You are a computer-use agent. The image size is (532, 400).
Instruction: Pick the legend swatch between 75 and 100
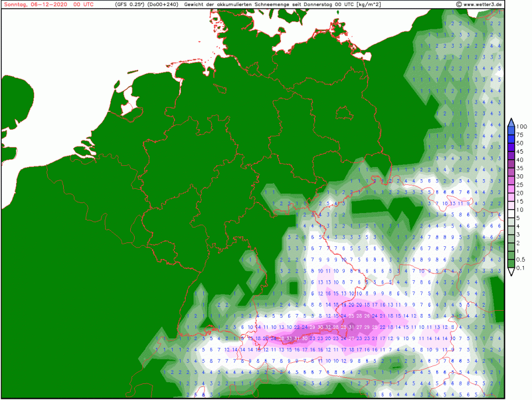[511, 131]
